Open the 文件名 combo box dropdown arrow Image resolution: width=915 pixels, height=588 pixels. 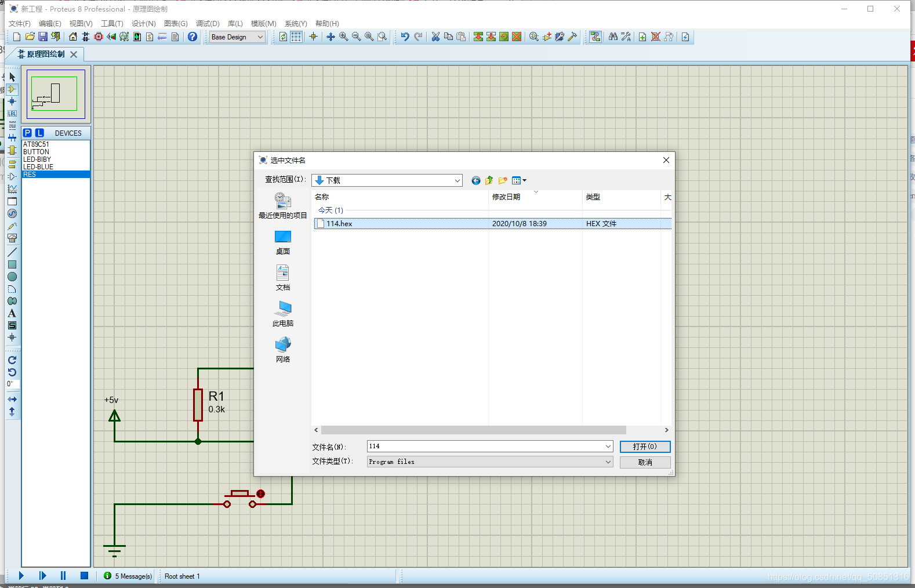[608, 446]
